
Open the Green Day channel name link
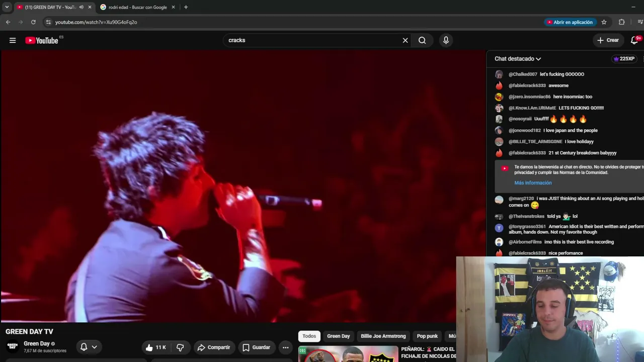(x=37, y=344)
